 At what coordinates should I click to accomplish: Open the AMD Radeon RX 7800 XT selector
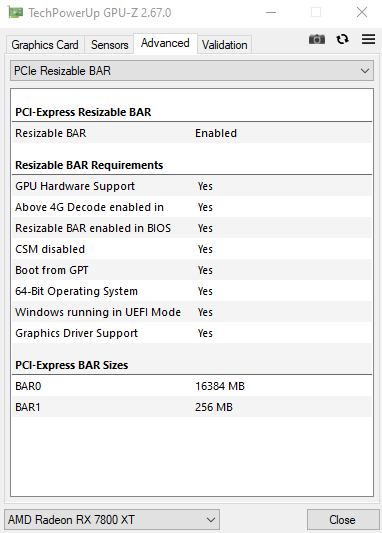tap(112, 519)
